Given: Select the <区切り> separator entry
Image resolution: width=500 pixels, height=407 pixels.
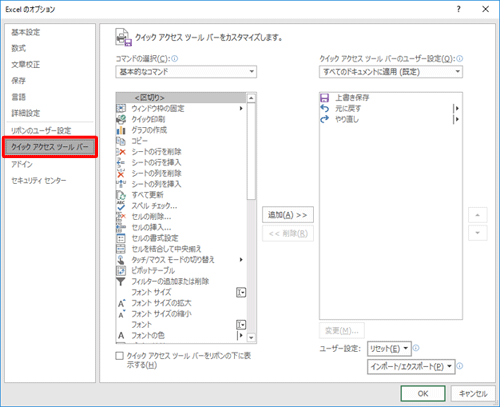Looking at the screenshot, I should tap(181, 98).
